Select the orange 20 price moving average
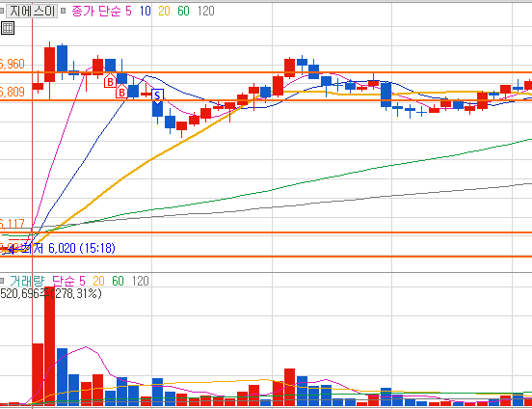Screen dimensions: 532x409 click(x=164, y=12)
